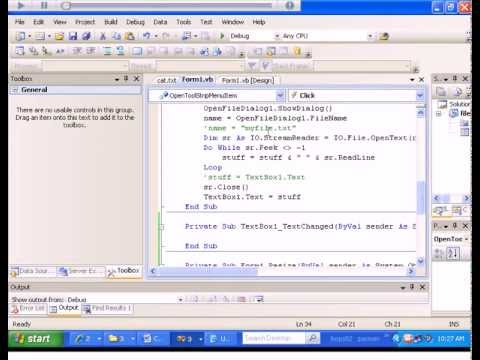Viewport: 480px width, 360px height.
Task: Expand the project node in Solution Explorer
Action: (x=439, y=114)
